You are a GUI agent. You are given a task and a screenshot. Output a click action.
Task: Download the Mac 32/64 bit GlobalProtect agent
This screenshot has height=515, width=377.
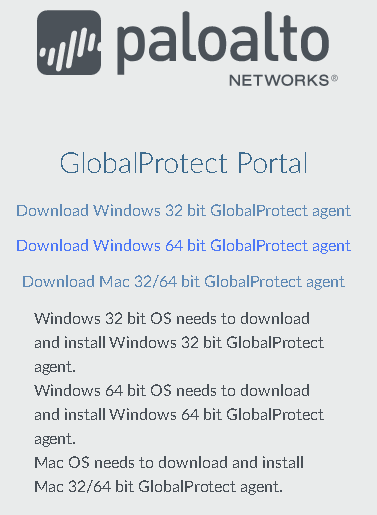184,282
